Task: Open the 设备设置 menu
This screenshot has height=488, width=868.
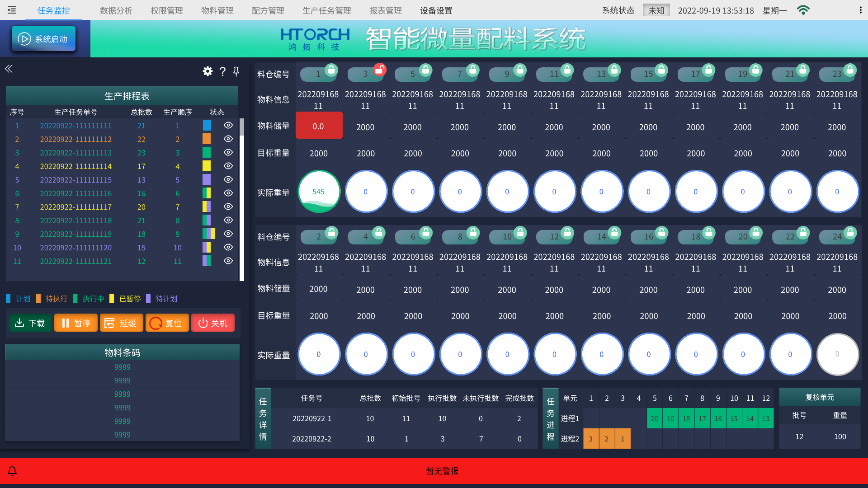Action: tap(436, 10)
